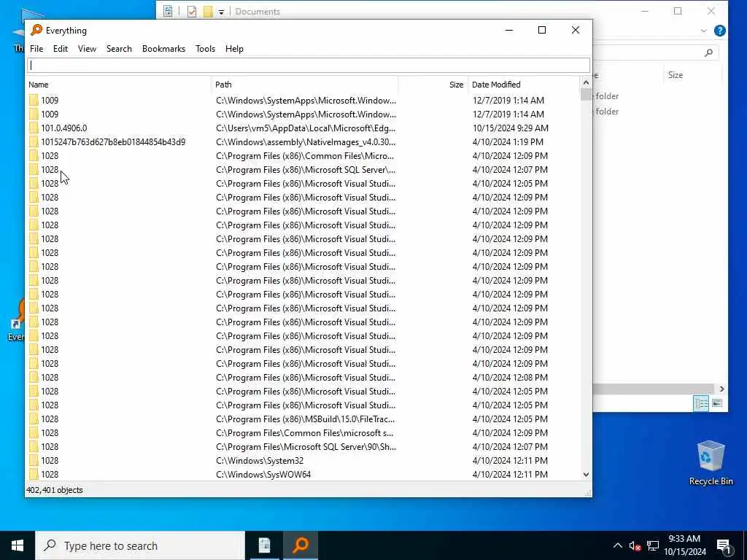Select the 1028 folder in C:\Windows\SysWOW64
Screen dimensions: 747x560
click(50, 474)
